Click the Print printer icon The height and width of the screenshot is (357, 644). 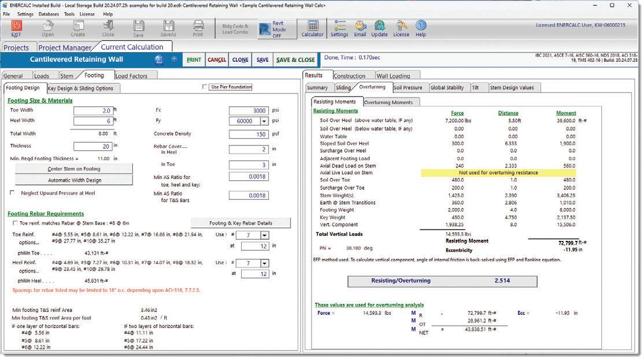[198, 28]
